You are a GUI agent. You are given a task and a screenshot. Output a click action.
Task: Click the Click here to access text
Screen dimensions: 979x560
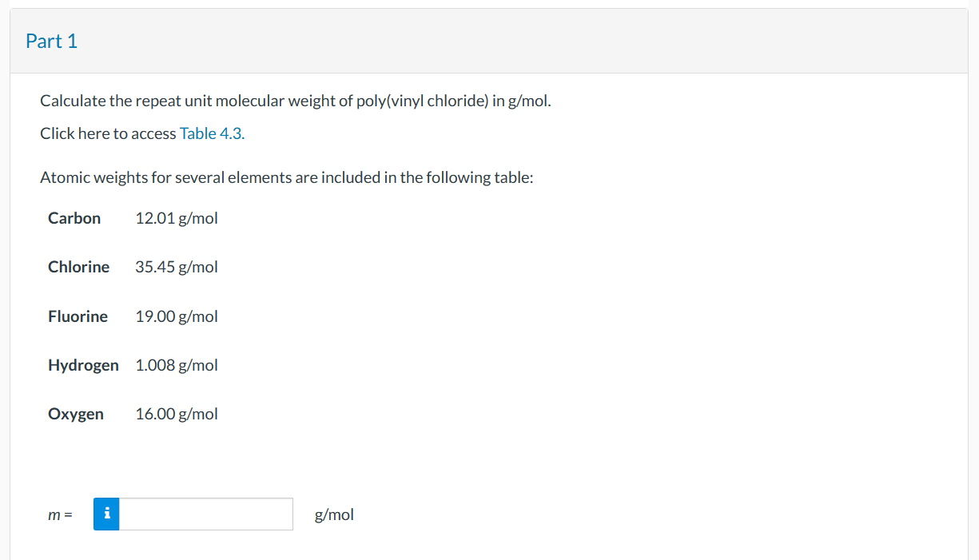pos(107,133)
